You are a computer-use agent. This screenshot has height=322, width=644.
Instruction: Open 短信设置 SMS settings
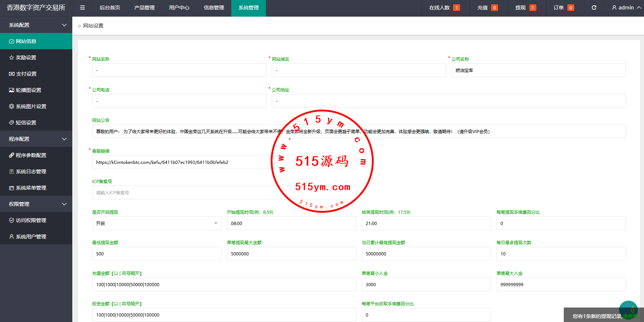click(x=26, y=123)
